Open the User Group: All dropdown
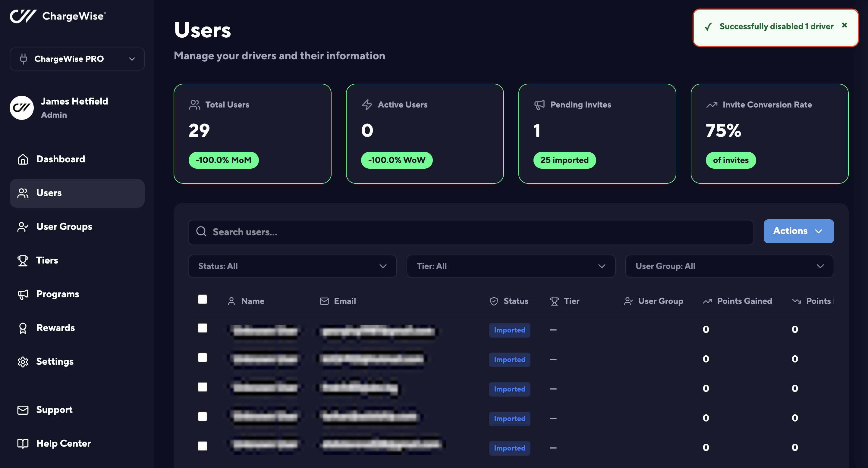868x468 pixels. 729,266
